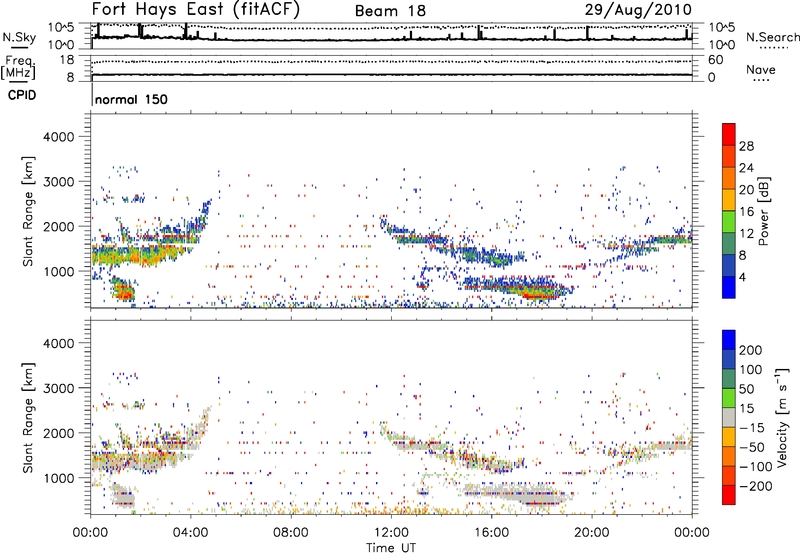The height and width of the screenshot is (554, 800).
Task: Click the '-200' tick on the velocity scale
Action: click(x=756, y=486)
